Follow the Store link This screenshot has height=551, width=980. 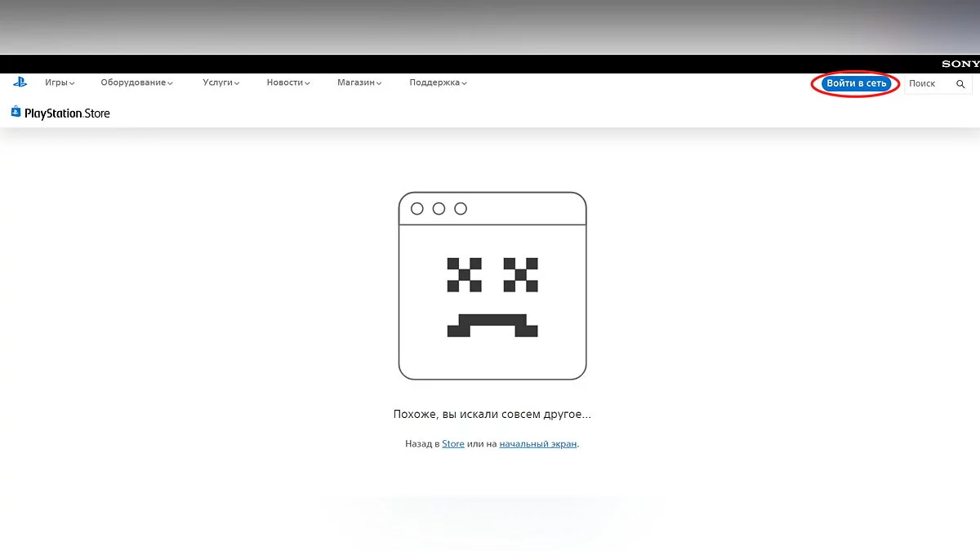[x=453, y=444]
